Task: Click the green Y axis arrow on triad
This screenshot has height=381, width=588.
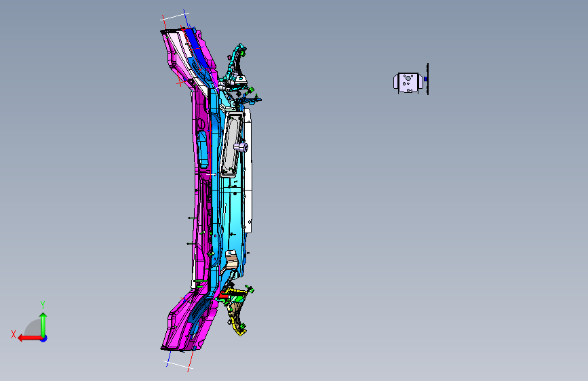Action: 43,324
